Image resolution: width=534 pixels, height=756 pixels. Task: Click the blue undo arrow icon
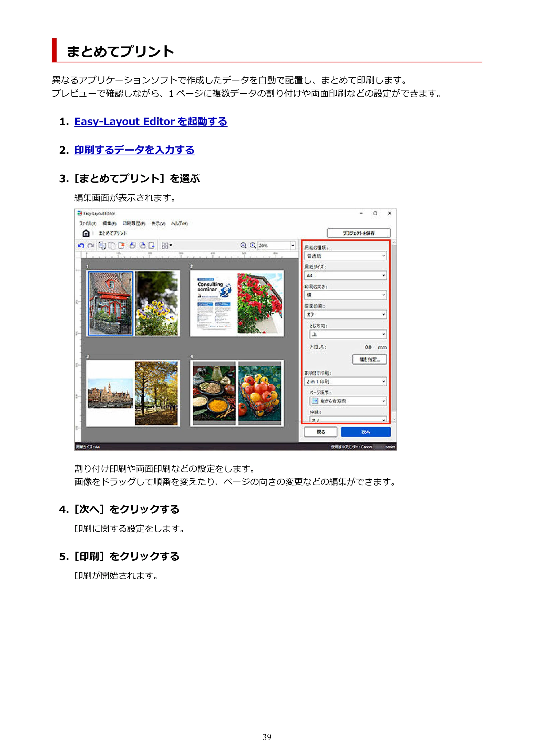(x=81, y=246)
